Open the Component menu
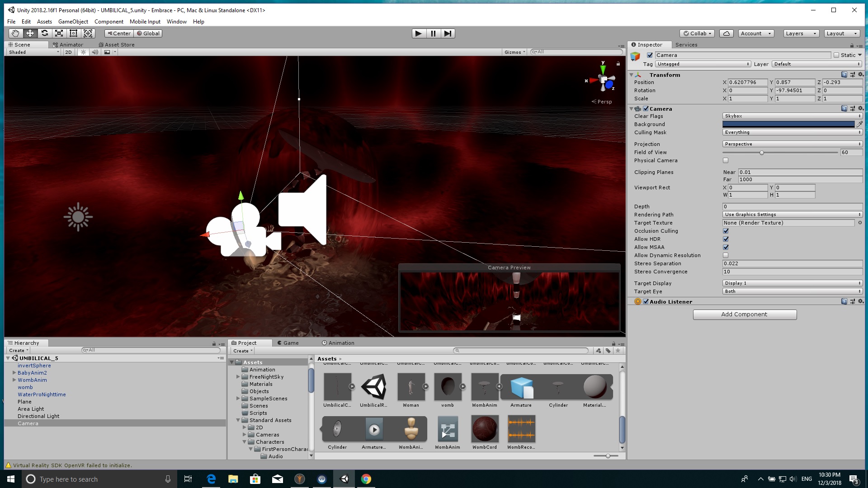The image size is (868, 488). pyautogui.click(x=108, y=22)
